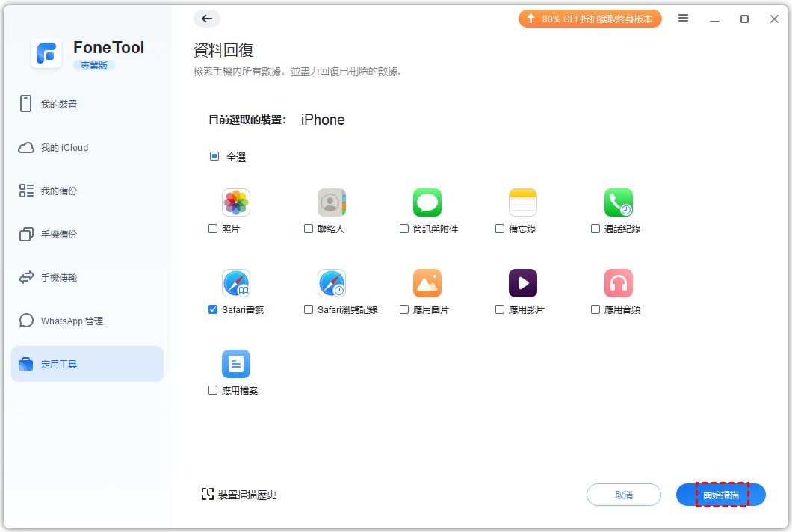
Task: Click the Safari browsing history (瀏覽記錄) icon
Action: point(331,283)
